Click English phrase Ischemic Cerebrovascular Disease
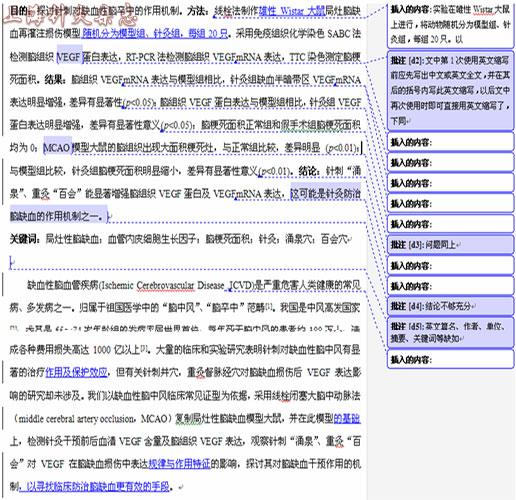The image size is (516, 500). pos(163,285)
